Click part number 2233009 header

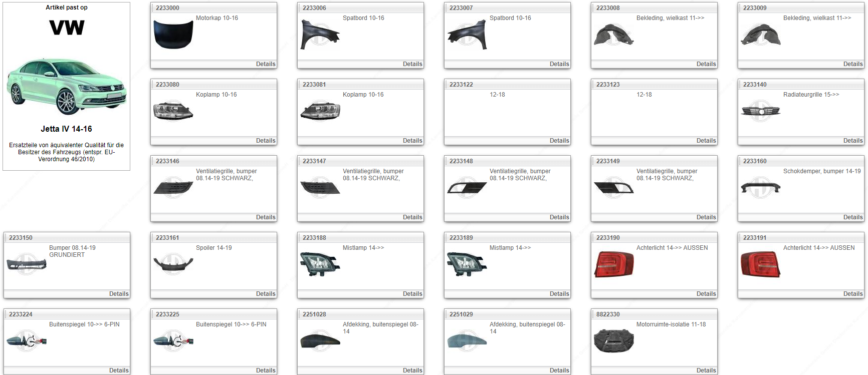click(x=754, y=8)
